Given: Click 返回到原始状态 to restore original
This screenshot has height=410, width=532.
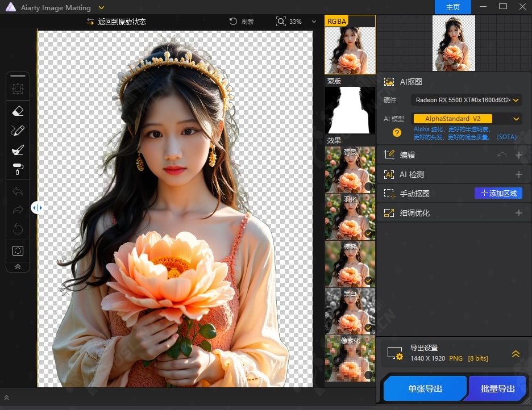Looking at the screenshot, I should point(117,22).
